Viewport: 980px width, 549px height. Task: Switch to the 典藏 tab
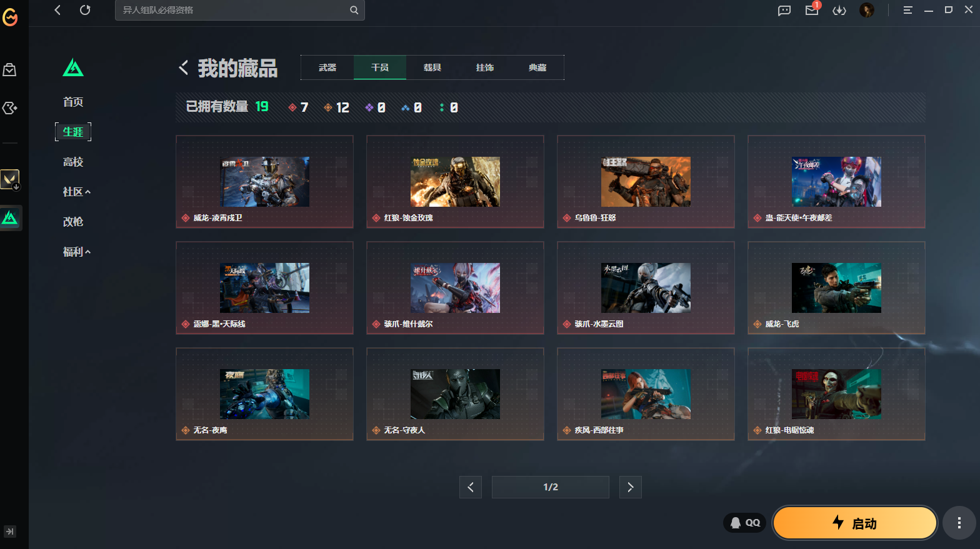click(x=537, y=67)
